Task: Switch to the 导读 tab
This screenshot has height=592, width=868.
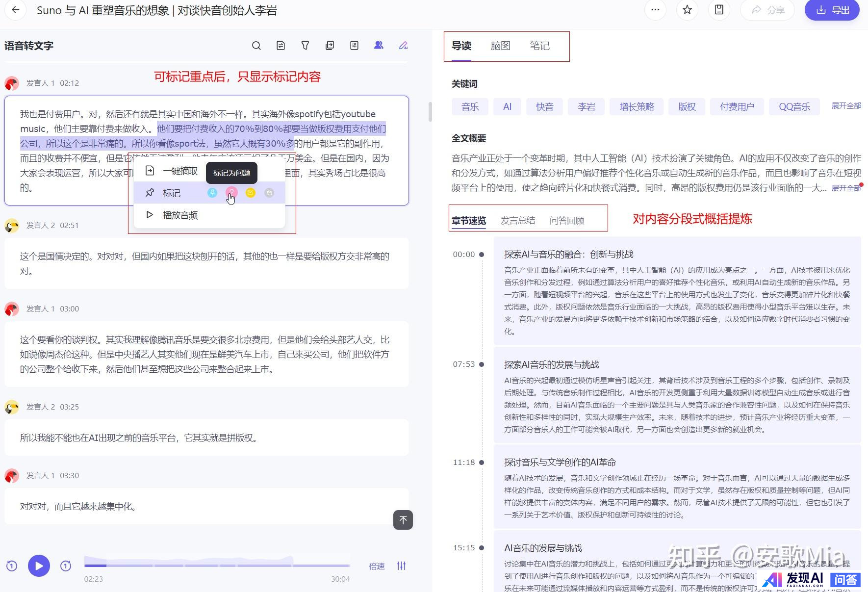Action: (461, 46)
